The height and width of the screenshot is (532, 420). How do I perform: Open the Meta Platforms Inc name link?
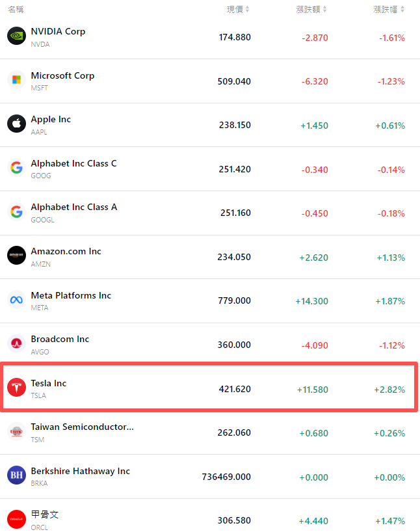pos(71,295)
